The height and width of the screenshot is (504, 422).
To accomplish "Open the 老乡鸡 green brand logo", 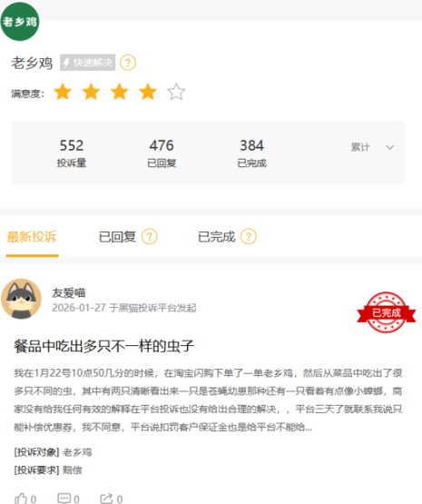I will 20,22.
